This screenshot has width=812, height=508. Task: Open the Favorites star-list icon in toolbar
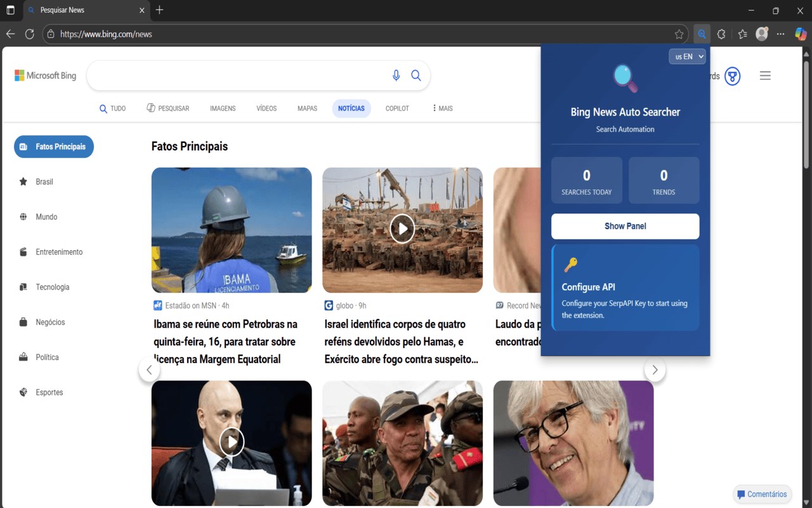click(x=742, y=34)
